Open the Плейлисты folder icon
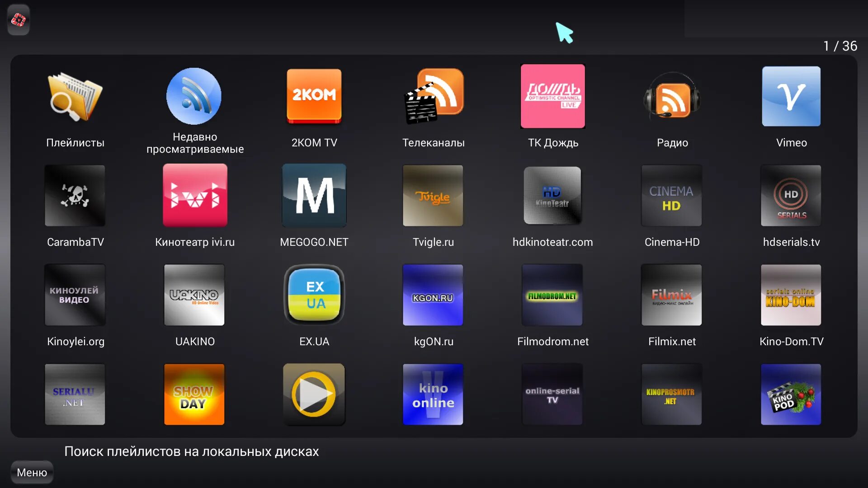Viewport: 868px width, 488px height. pos(75,97)
